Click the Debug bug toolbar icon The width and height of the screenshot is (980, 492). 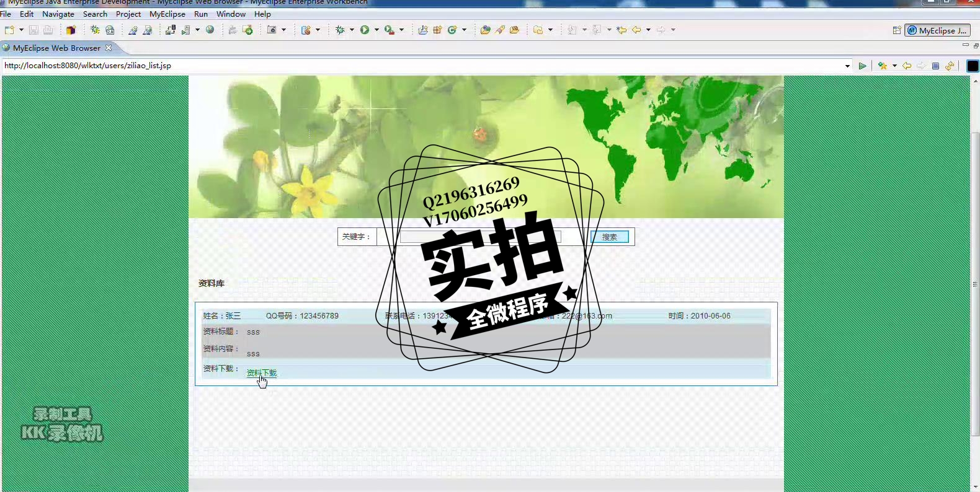pyautogui.click(x=340, y=30)
